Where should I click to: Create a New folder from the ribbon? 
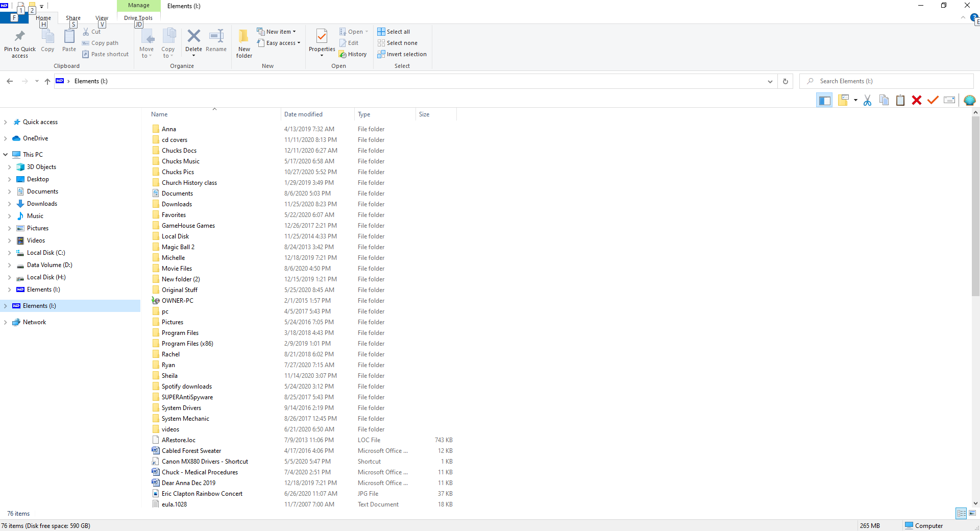point(243,43)
